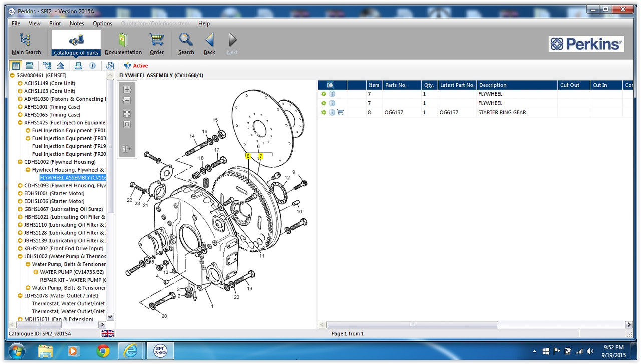Open the Notes menu
641x364 pixels.
pyautogui.click(x=77, y=23)
